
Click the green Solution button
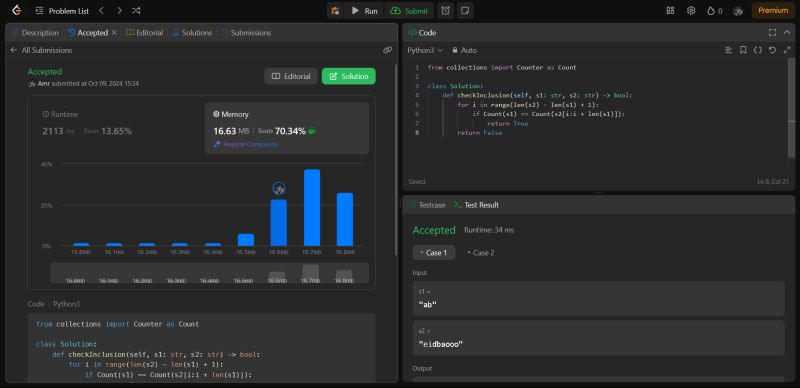[x=348, y=76]
